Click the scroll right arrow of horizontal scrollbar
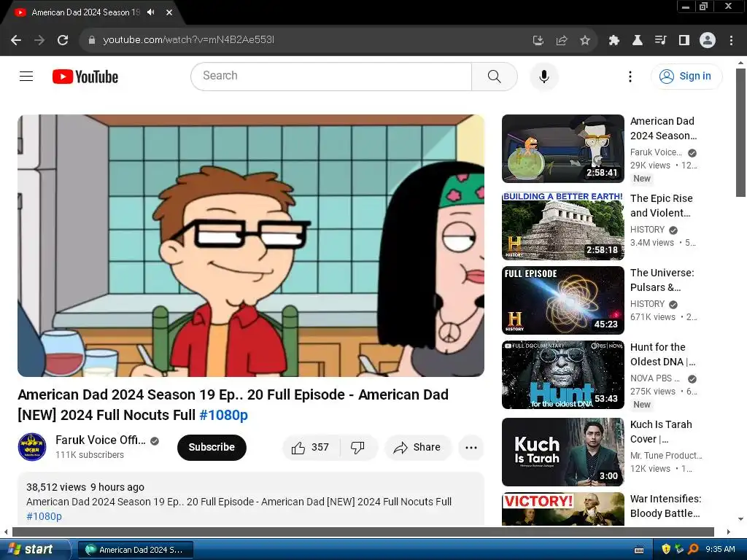Viewport: 747px width, 560px height. point(729,532)
